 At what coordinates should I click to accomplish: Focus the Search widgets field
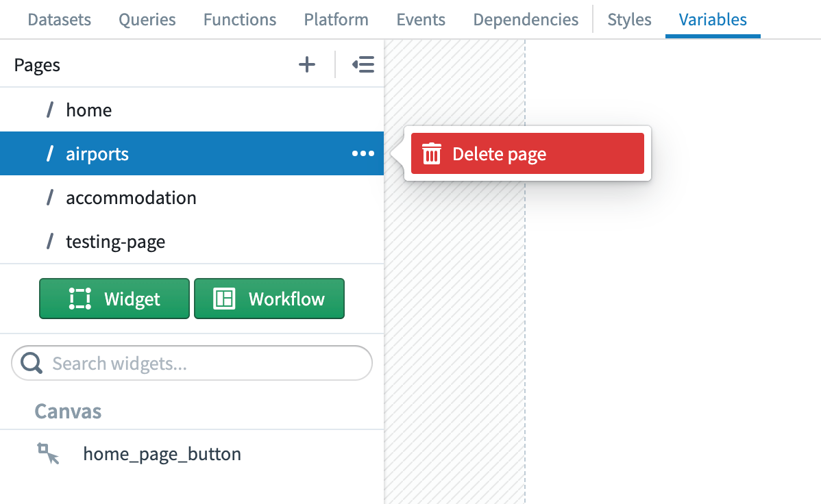192,363
